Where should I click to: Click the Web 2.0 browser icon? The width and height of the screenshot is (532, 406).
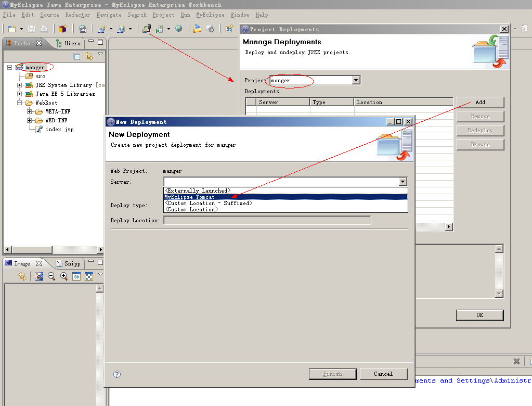(83, 29)
